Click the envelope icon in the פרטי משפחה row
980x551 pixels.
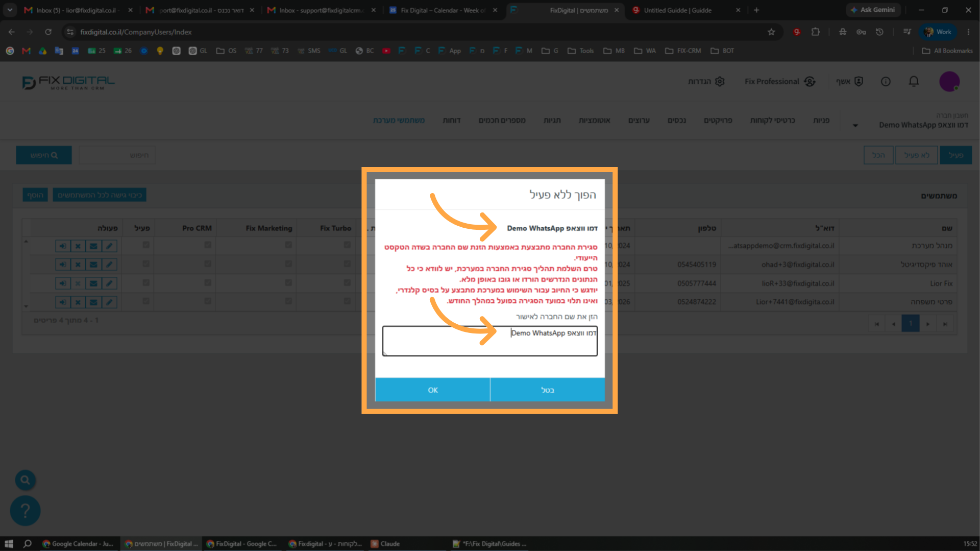click(x=93, y=302)
